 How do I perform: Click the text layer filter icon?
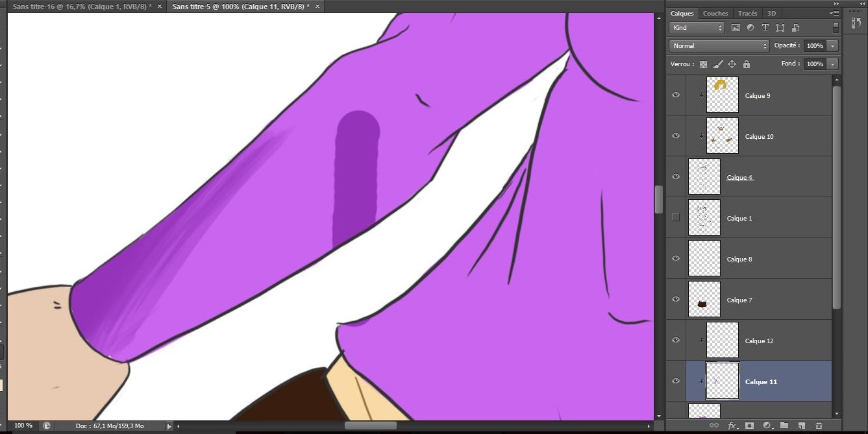(765, 28)
